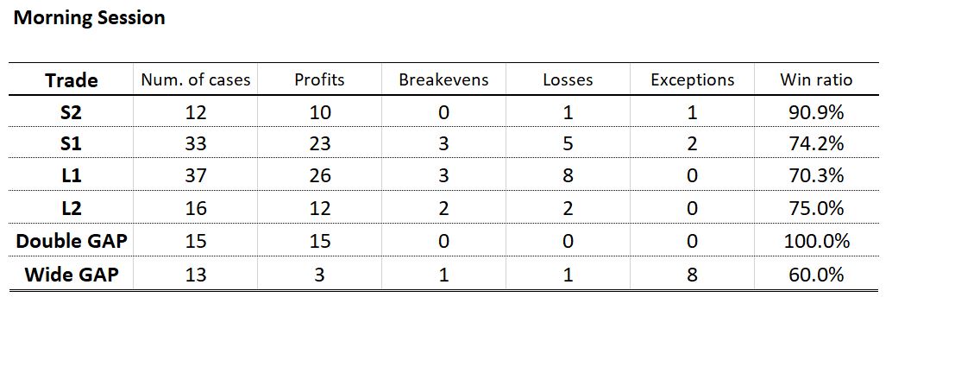The image size is (980, 386).
Task: Select the 37 cases cell
Action: (196, 176)
